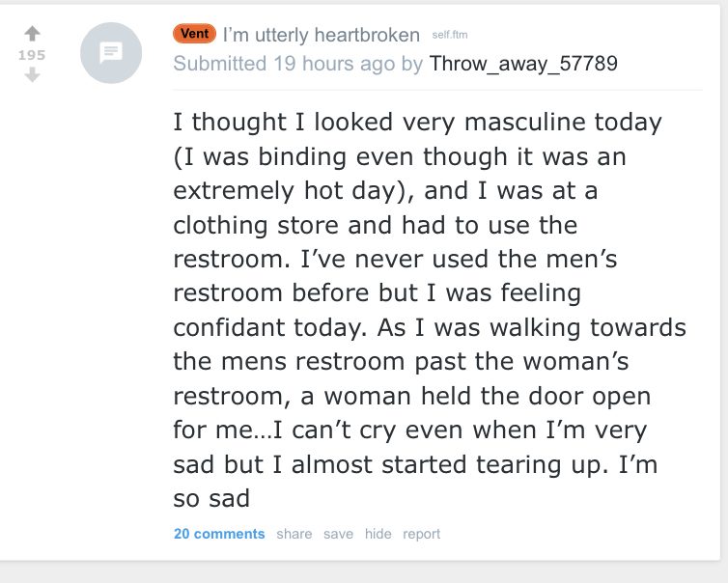The height and width of the screenshot is (583, 728).
Task: Report this post
Action: click(x=421, y=534)
